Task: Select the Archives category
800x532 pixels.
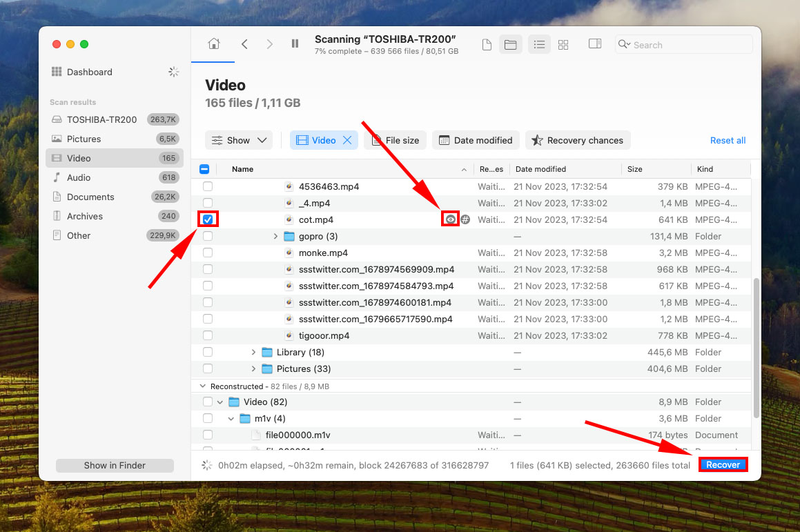Action: (85, 216)
